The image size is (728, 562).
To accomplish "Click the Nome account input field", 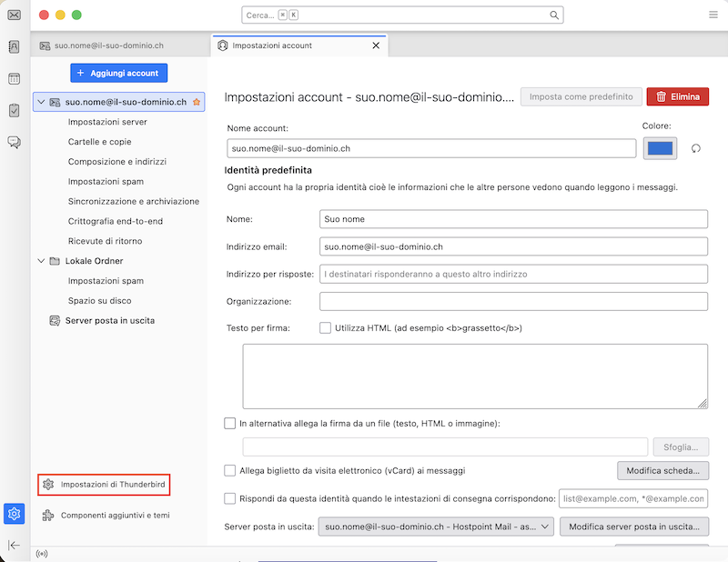I will click(431, 148).
